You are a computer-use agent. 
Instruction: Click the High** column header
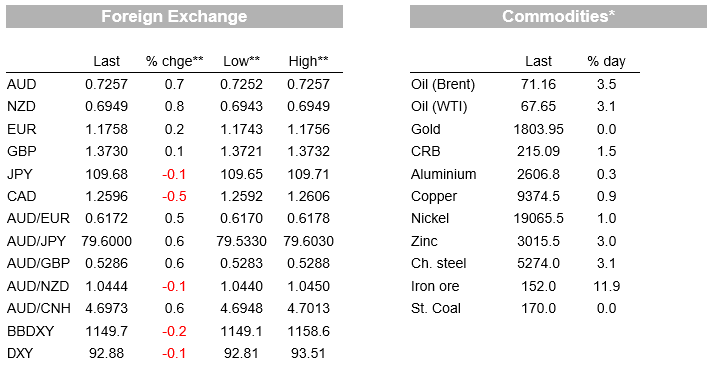(x=308, y=61)
